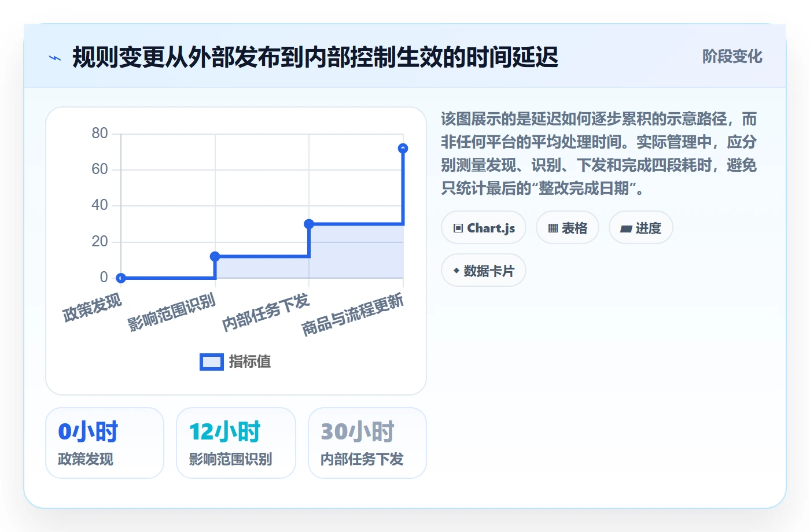The height and width of the screenshot is (532, 810).
Task: Click the diamond icon on 数据卡片 tag
Action: [x=456, y=271]
